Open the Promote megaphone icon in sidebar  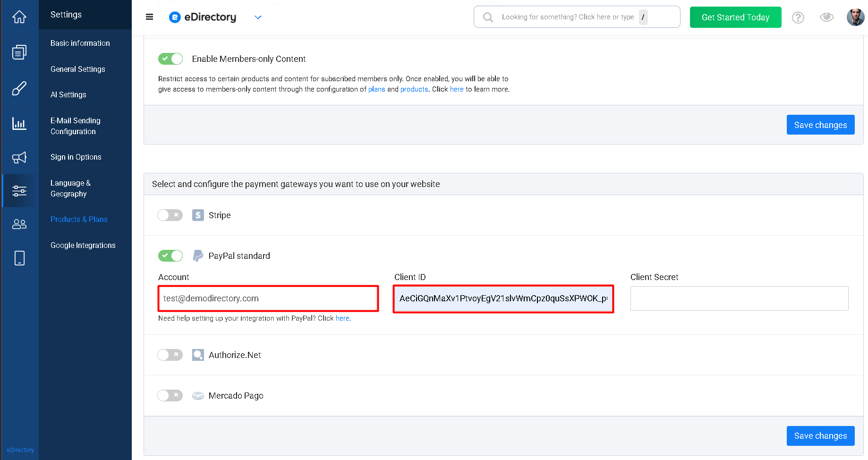pos(19,158)
